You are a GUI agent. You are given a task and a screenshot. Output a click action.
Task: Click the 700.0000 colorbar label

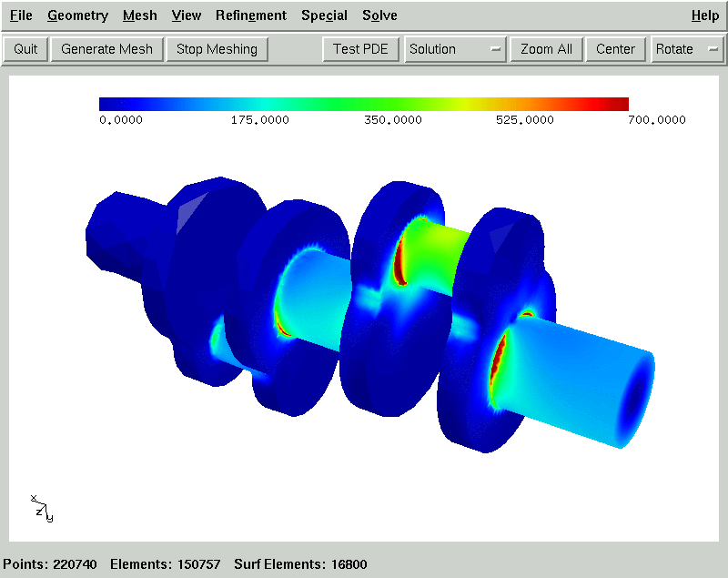pyautogui.click(x=656, y=120)
